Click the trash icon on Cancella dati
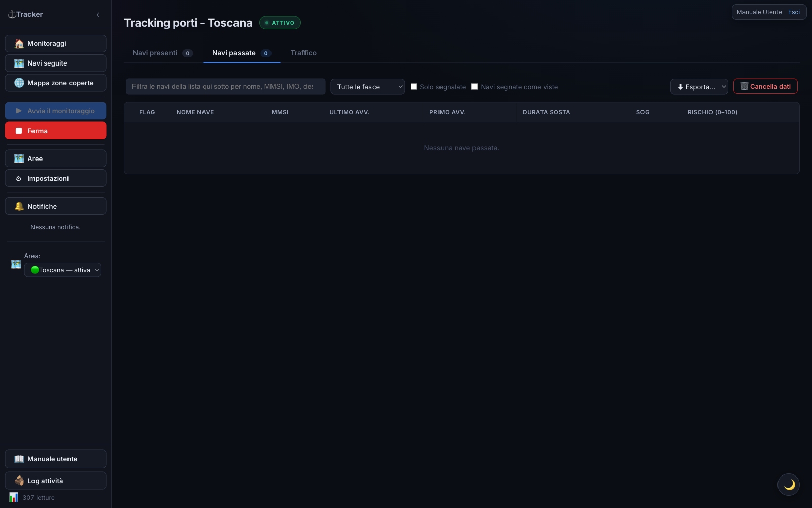This screenshot has height=508, width=812. point(744,86)
